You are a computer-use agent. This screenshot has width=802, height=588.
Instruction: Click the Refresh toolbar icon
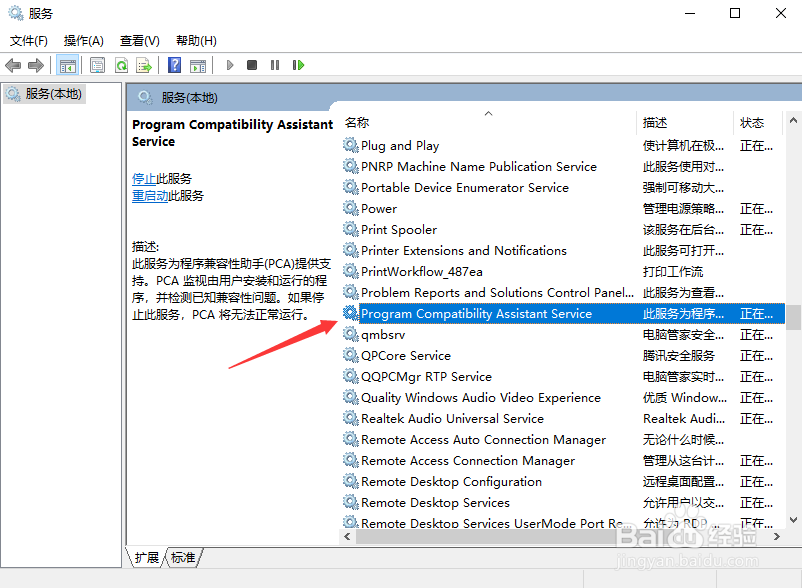coord(122,65)
